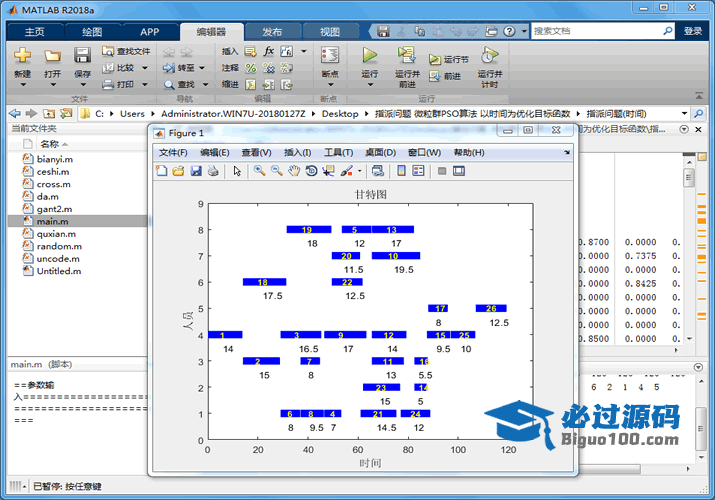This screenshot has width=715, height=500.
Task: Click Run Section (运行节) button
Action: [449, 59]
